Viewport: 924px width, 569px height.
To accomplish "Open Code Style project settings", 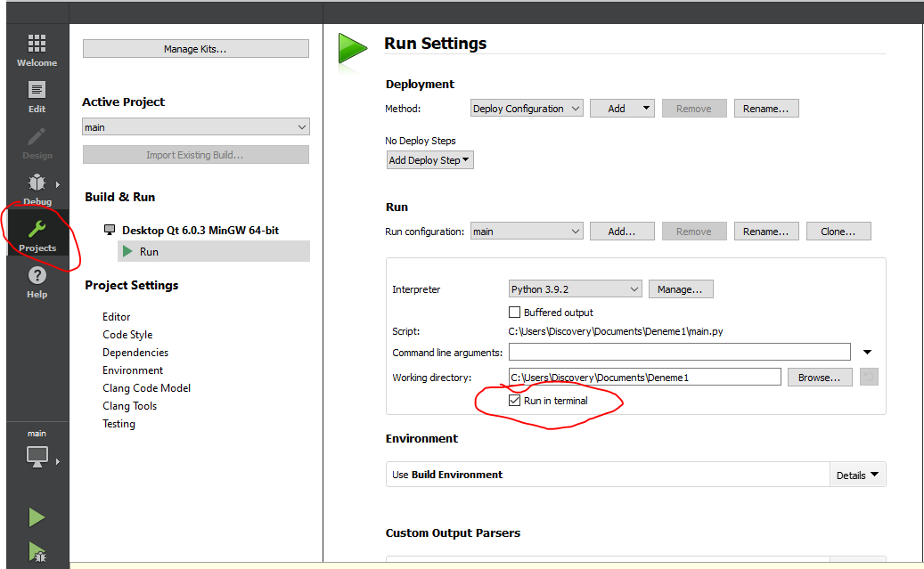I will click(127, 335).
